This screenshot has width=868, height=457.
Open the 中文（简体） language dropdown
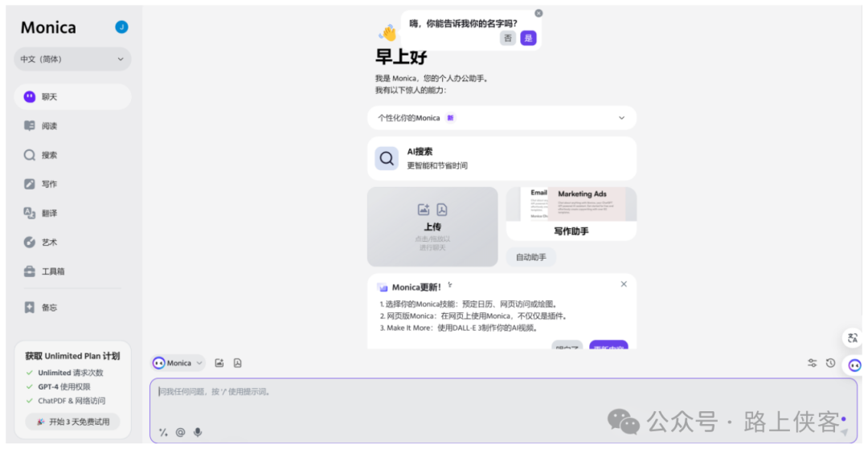tap(72, 59)
